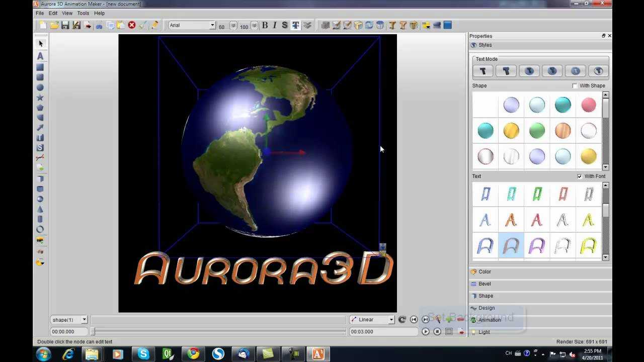Enable the With Shape checkbox
Viewport: 644px width, 362px height.
(x=575, y=86)
